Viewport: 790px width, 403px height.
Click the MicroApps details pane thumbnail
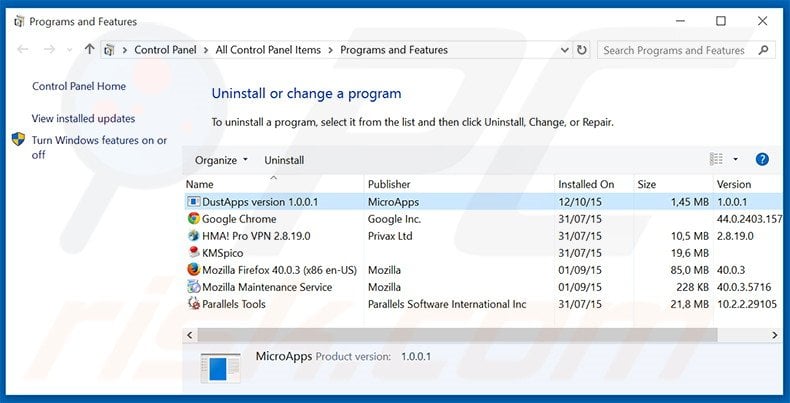click(220, 368)
